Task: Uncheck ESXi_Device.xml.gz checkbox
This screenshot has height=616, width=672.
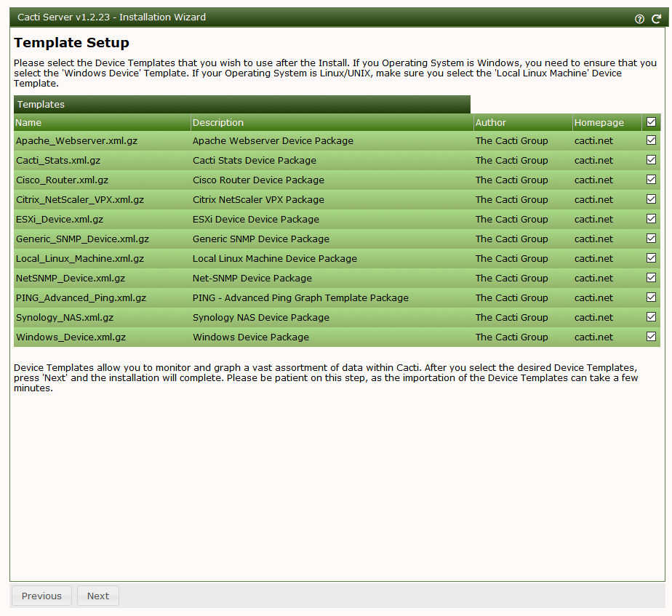Action: click(x=651, y=219)
